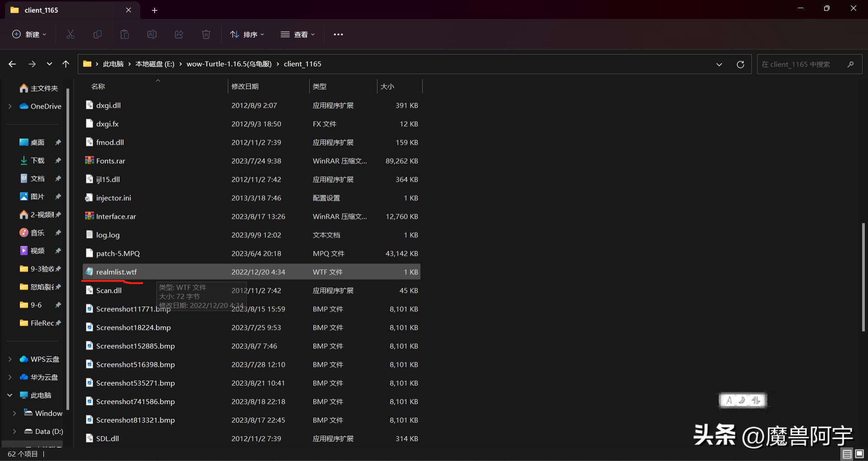Image resolution: width=868 pixels, height=461 pixels.
Task: Collapse the 此电脑 tree node
Action: point(10,395)
